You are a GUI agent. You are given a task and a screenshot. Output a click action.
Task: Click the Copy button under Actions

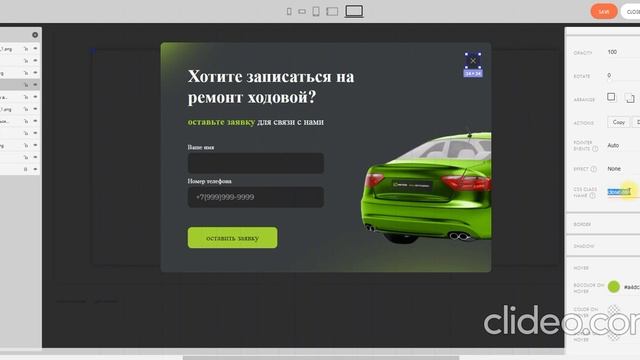pyautogui.click(x=619, y=122)
